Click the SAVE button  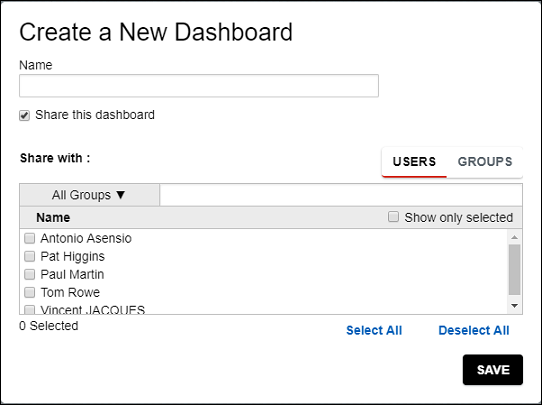[493, 370]
